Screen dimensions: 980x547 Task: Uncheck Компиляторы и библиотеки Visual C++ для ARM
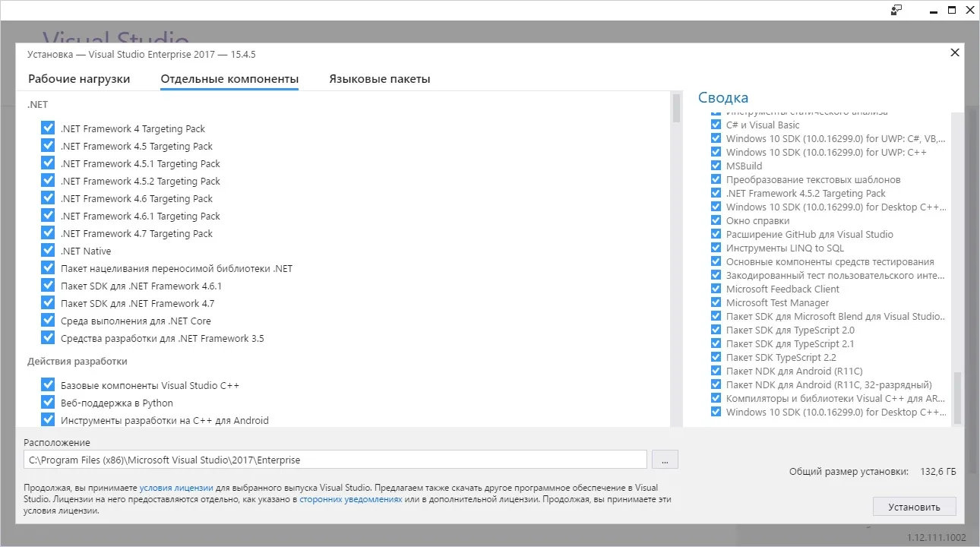click(716, 398)
